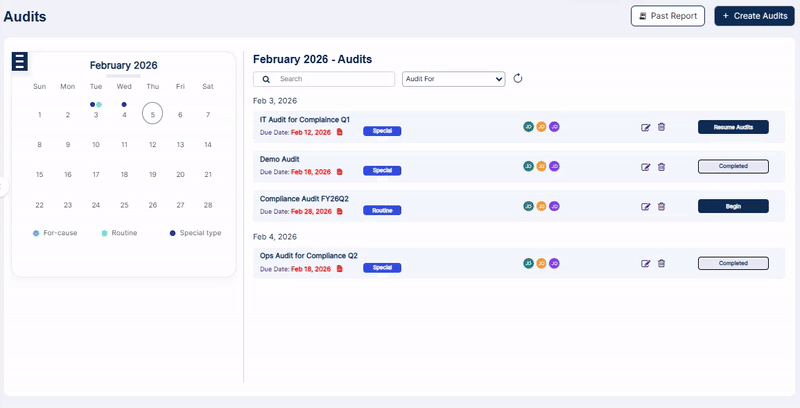
Task: Click the due date Feb 12, 2026
Action: click(311, 133)
